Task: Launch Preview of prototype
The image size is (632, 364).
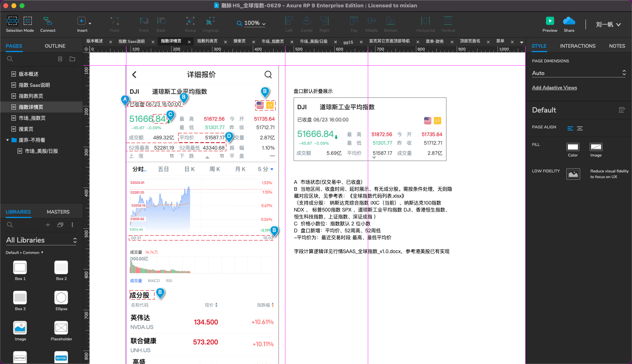Action: point(550,21)
